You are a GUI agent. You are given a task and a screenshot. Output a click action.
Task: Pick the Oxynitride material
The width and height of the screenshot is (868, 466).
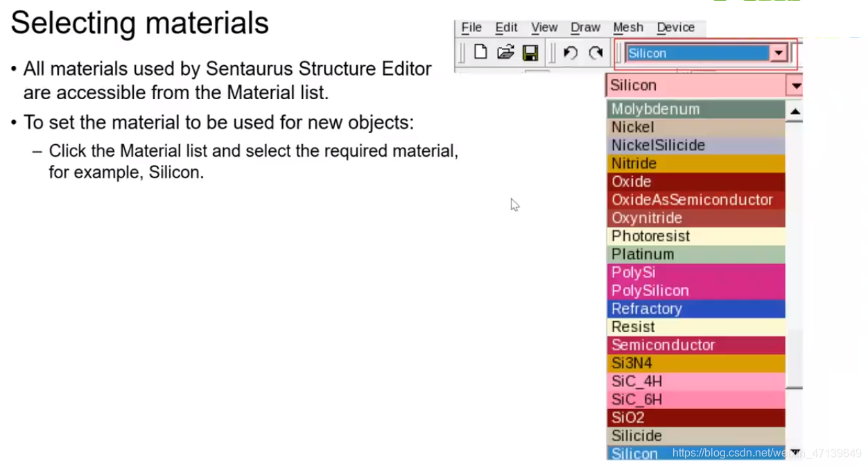coord(696,218)
